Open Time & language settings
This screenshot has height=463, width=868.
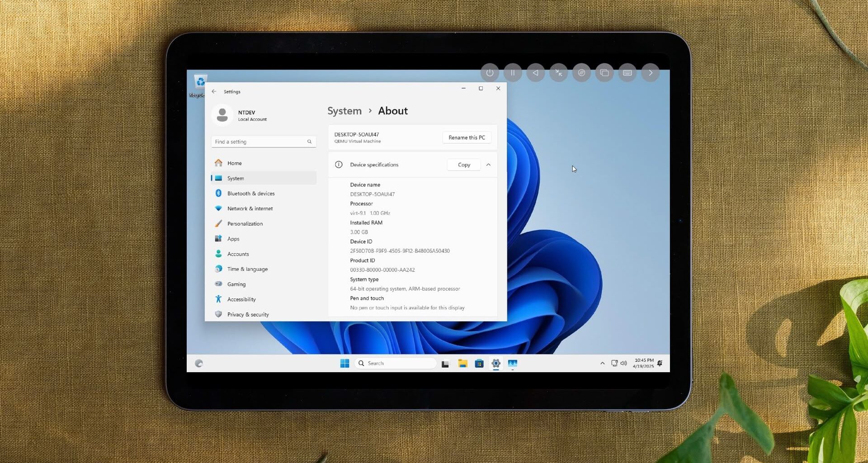click(264, 269)
